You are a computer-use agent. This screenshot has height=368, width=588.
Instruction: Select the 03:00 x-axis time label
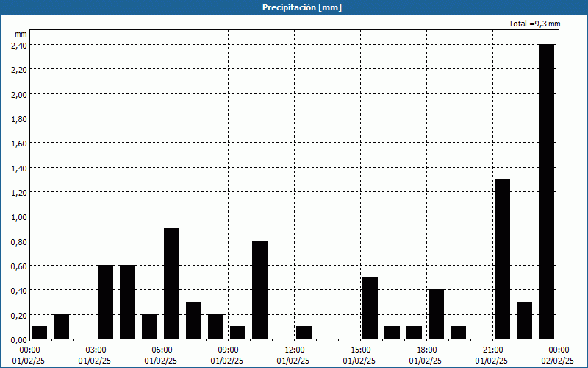coord(96,350)
